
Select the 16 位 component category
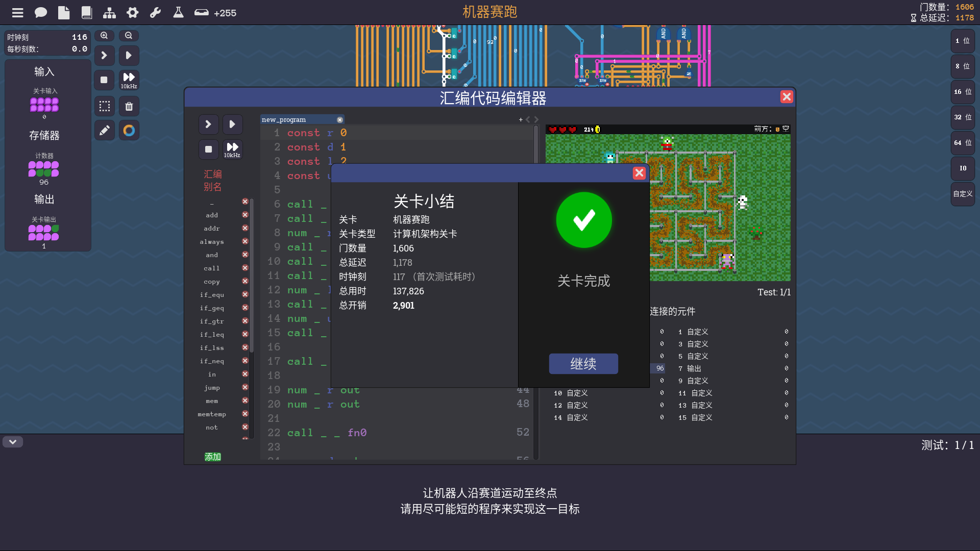(963, 92)
